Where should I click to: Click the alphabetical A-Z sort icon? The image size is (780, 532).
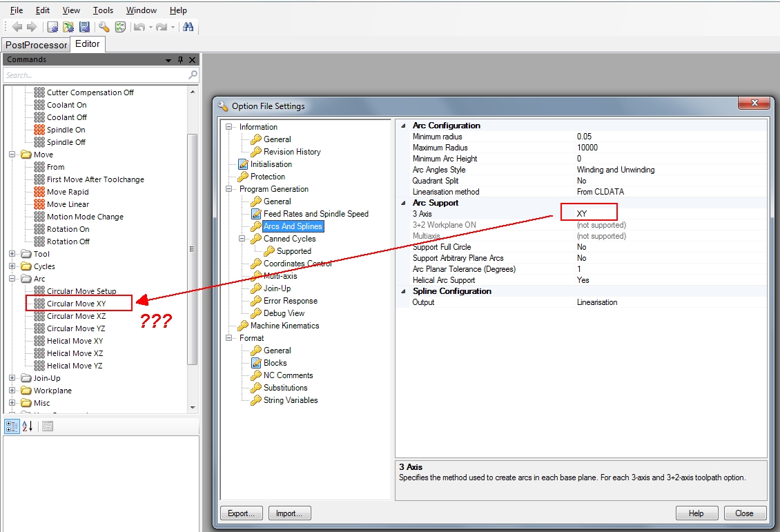coord(28,426)
